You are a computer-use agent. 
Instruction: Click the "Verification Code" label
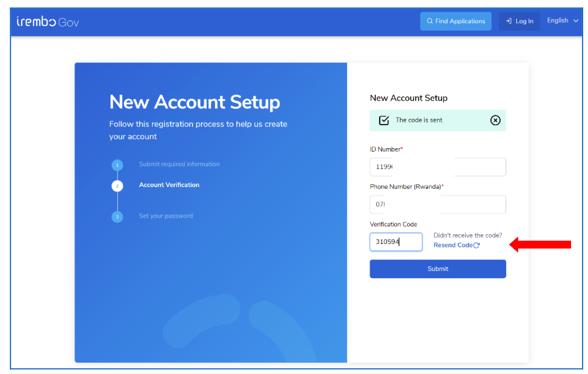(393, 224)
